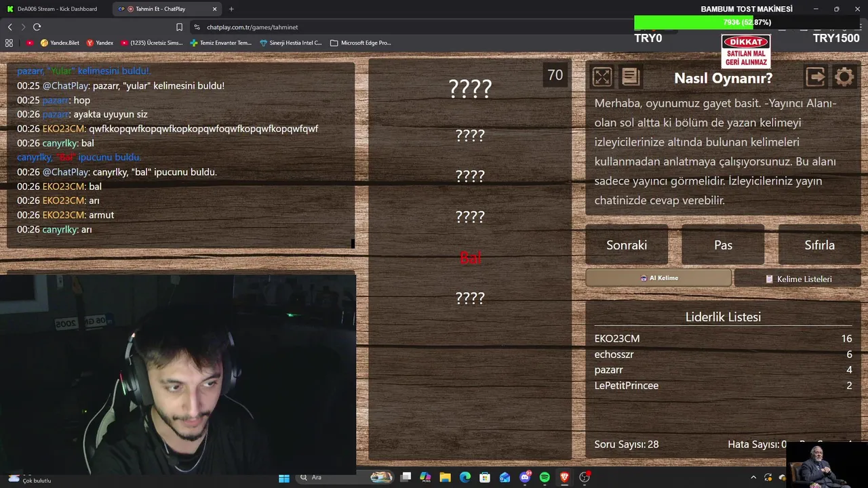
Task: Open the weather widget Çok bulutlu
Action: [x=28, y=479]
